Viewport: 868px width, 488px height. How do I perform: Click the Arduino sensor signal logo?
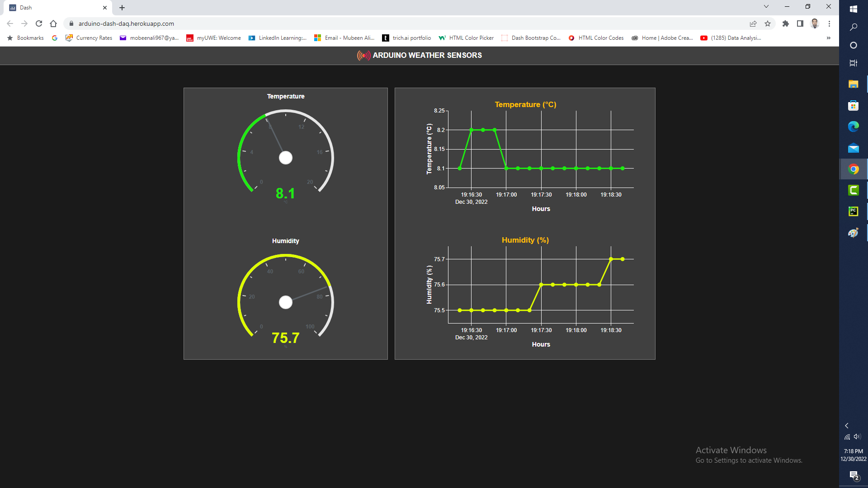click(363, 55)
